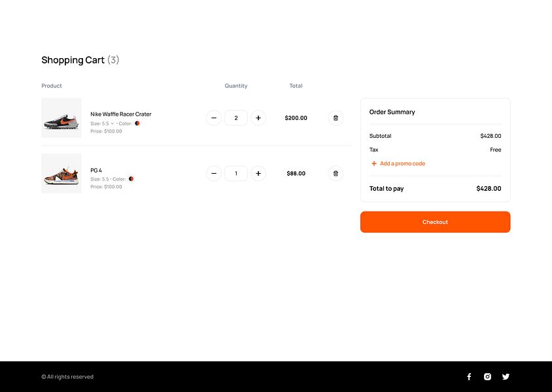Click Order Summary title

392,112
